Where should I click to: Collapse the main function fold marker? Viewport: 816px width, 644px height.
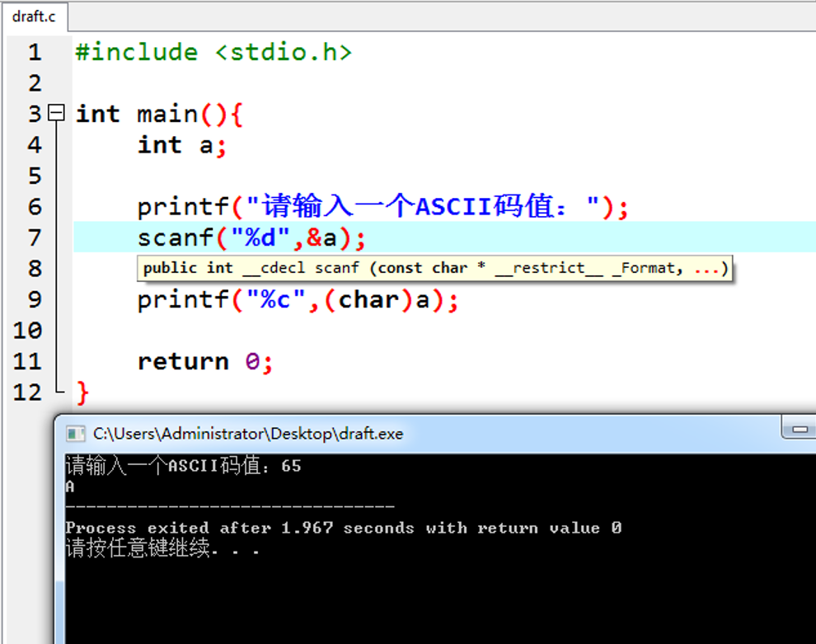pyautogui.click(x=56, y=113)
